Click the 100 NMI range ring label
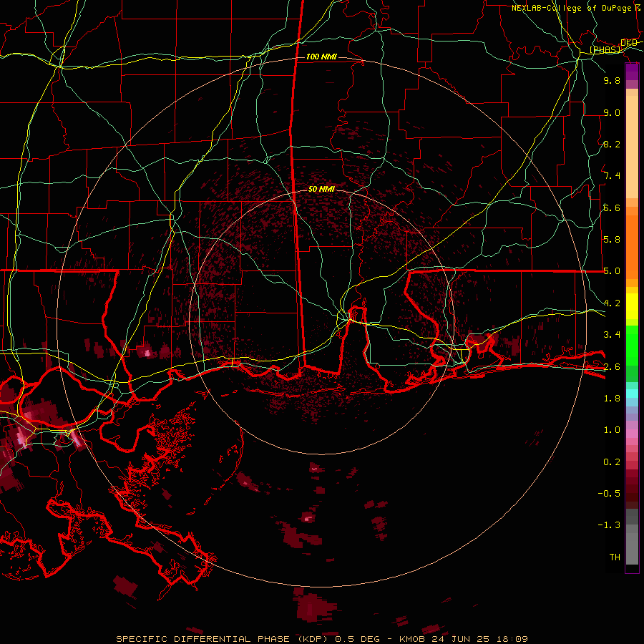Viewport: 644px width, 644px height. pos(321,57)
